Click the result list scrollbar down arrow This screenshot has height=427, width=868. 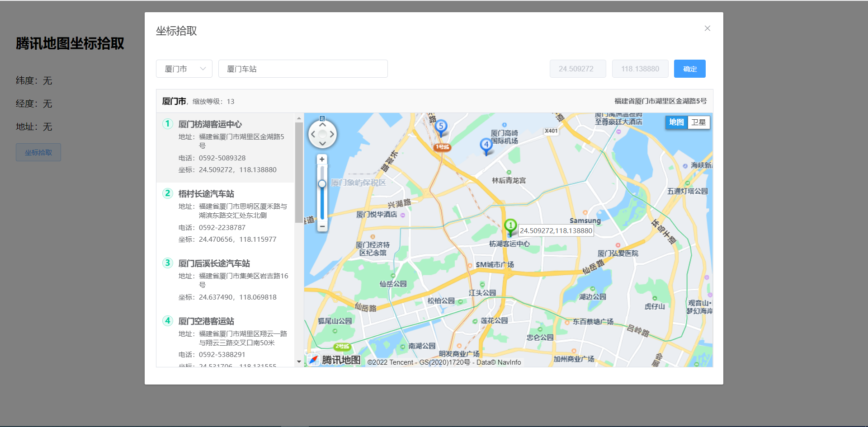coord(299,362)
